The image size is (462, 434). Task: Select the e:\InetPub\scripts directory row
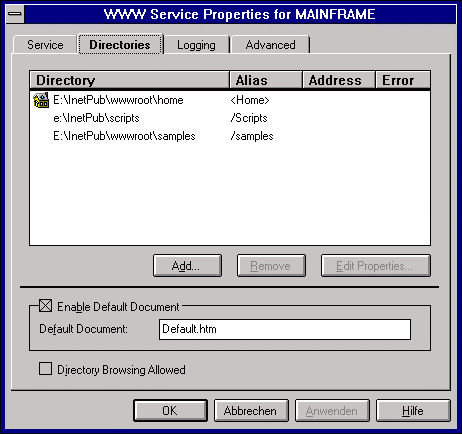click(x=230, y=118)
